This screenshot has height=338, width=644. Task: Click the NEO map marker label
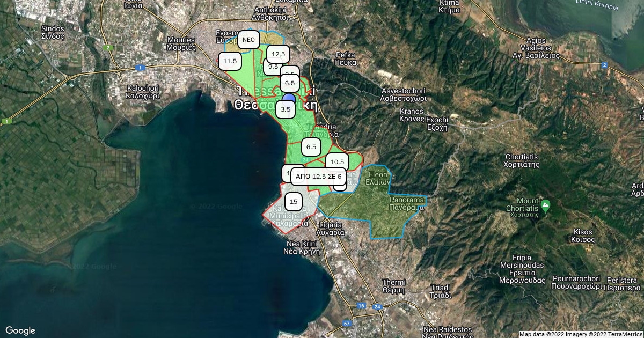tap(248, 40)
